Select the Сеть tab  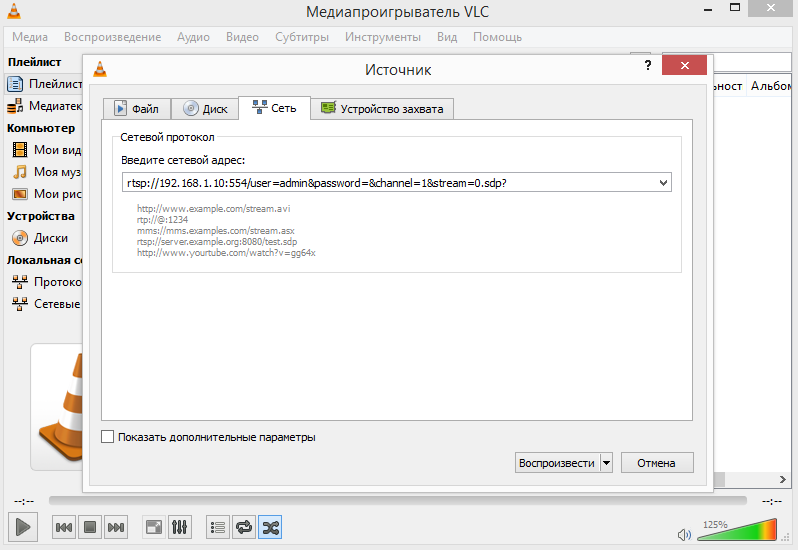(x=274, y=108)
